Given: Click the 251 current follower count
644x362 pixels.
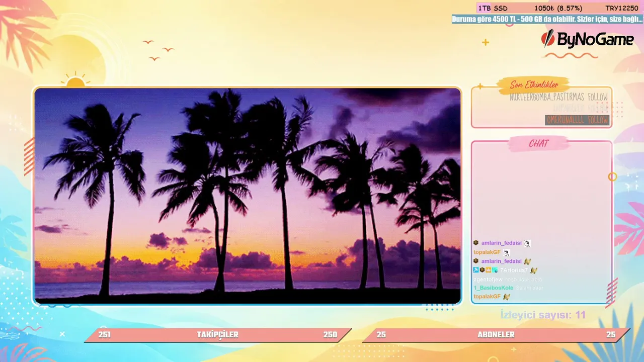Looking at the screenshot, I should pyautogui.click(x=105, y=335).
